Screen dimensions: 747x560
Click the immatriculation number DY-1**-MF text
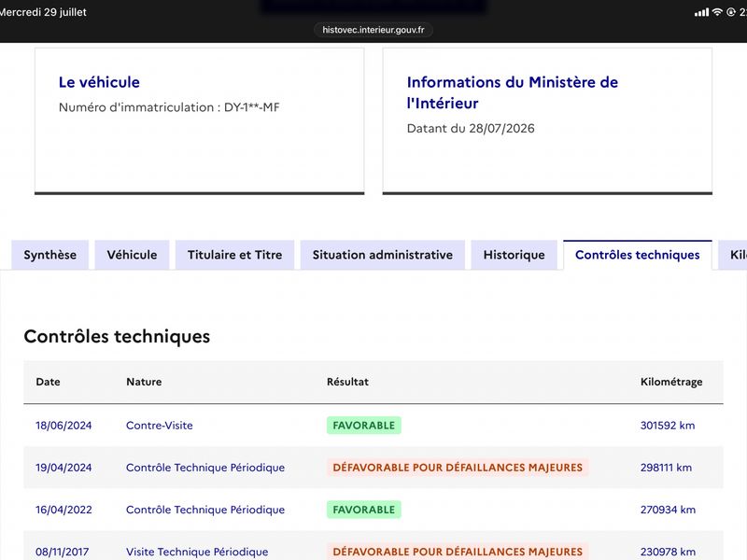(251, 107)
